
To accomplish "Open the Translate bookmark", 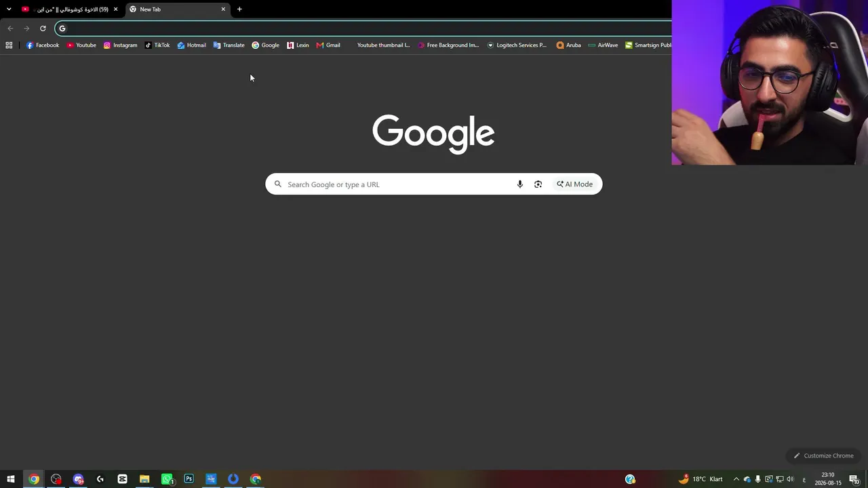I will (229, 45).
